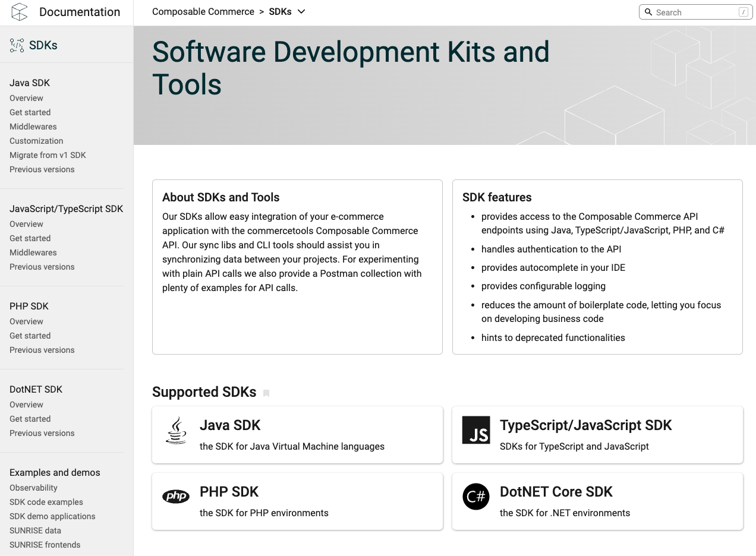Open Composable Commerce breadcrumb link

(x=203, y=12)
